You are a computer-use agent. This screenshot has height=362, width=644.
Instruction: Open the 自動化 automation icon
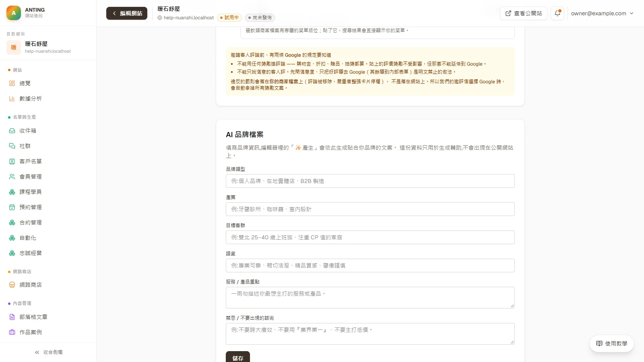pos(12,238)
